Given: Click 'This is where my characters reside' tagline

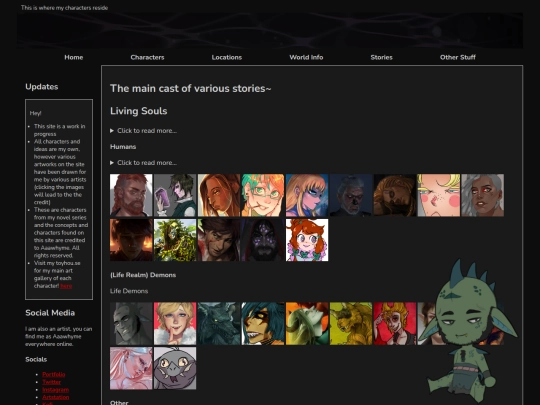Looking at the screenshot, I should click(64, 8).
